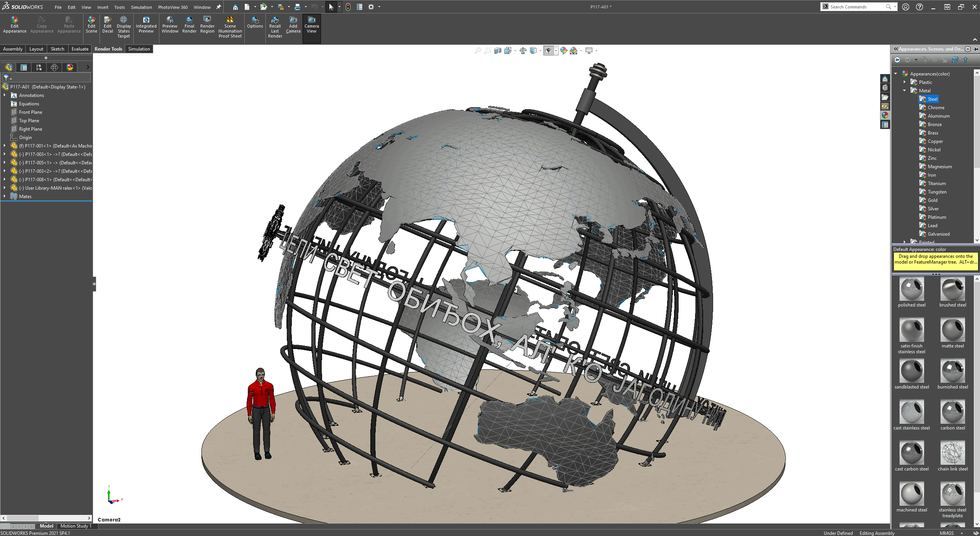Create a new document via toolbar
This screenshot has height=536, width=980.
(247, 7)
